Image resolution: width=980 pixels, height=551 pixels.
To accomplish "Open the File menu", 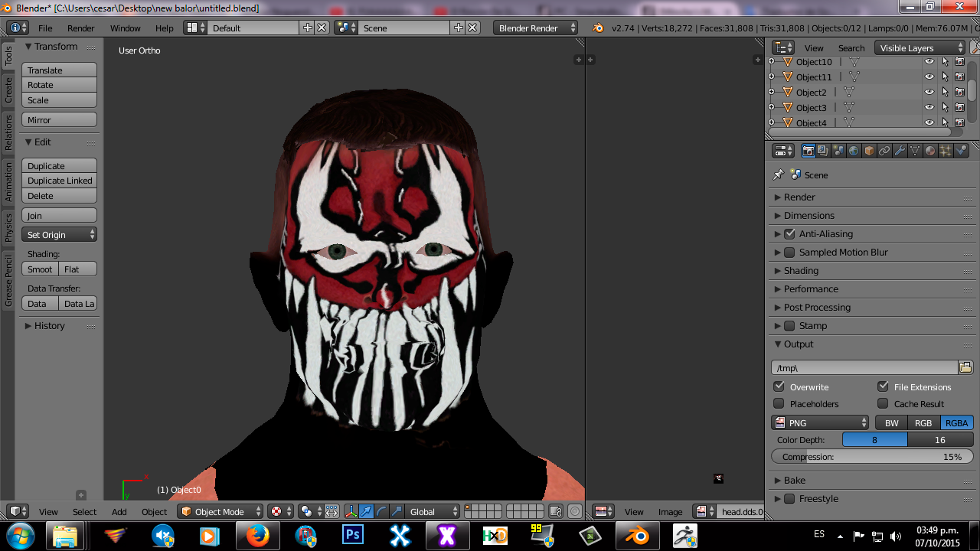I will click(x=45, y=28).
